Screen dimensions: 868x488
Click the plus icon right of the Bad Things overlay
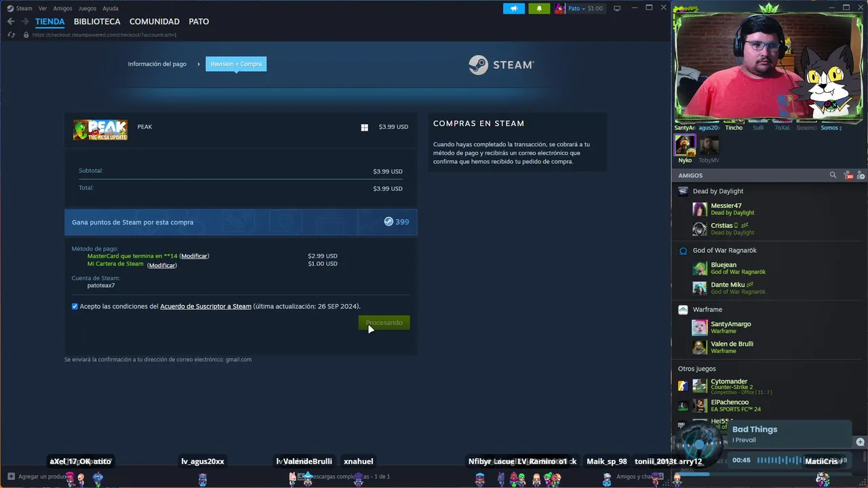860,442
